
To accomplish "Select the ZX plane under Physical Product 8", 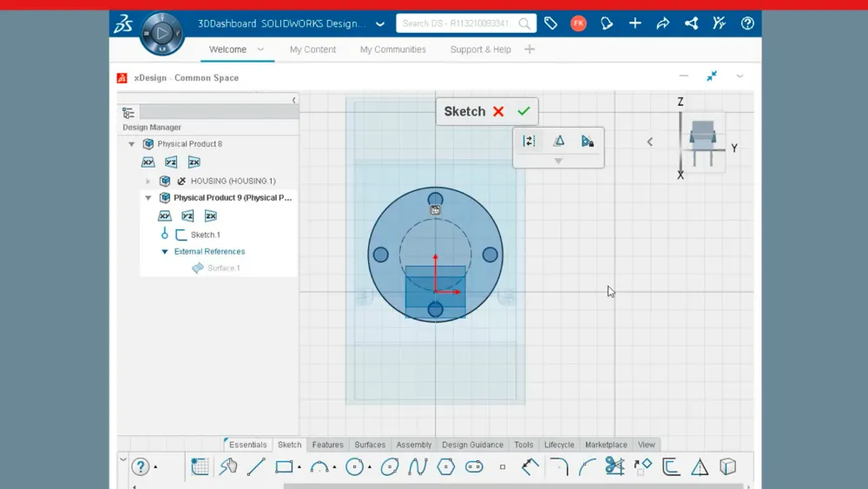I will coord(194,162).
